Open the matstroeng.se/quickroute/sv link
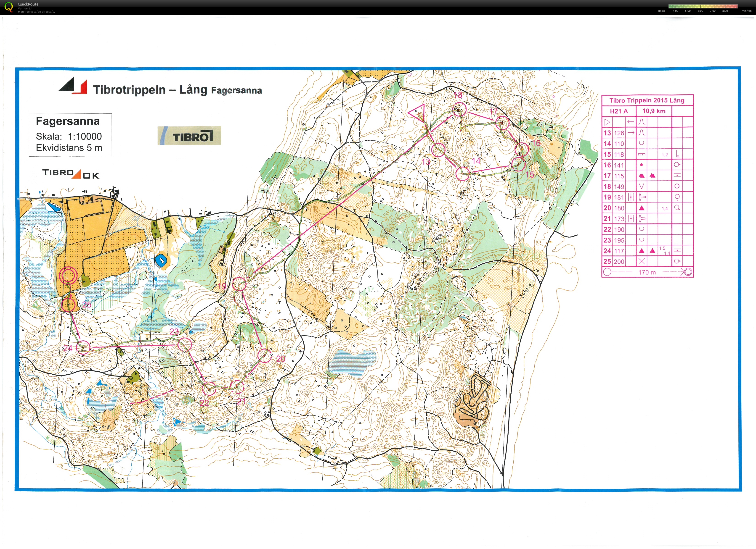The width and height of the screenshot is (756, 549). [x=37, y=12]
